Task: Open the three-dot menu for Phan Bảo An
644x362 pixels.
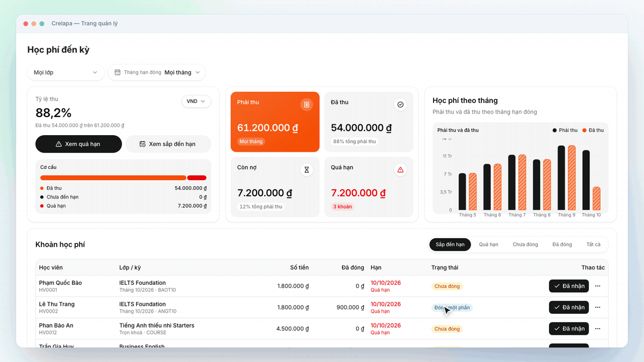Action: coord(598,329)
